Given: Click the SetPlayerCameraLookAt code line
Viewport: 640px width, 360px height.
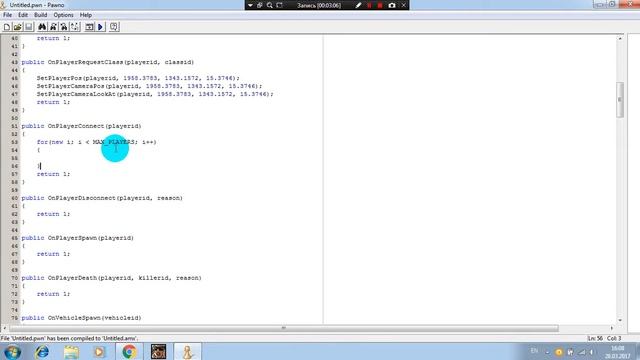Looking at the screenshot, I should (x=155, y=94).
